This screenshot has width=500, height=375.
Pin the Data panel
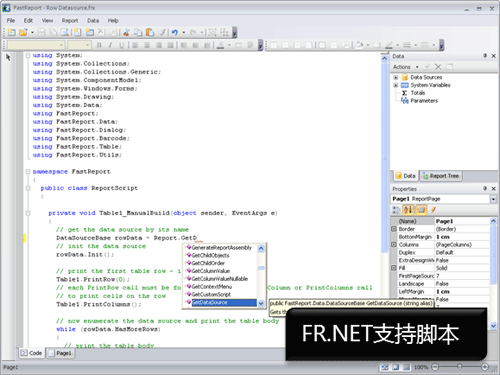point(485,56)
